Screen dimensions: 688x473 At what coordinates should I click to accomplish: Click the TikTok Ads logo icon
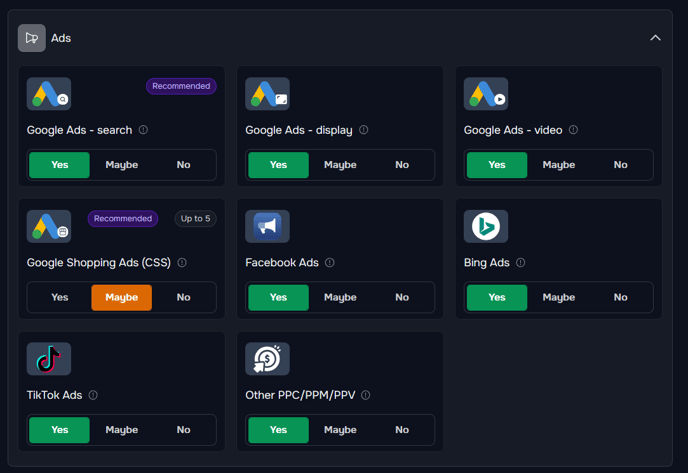[49, 359]
